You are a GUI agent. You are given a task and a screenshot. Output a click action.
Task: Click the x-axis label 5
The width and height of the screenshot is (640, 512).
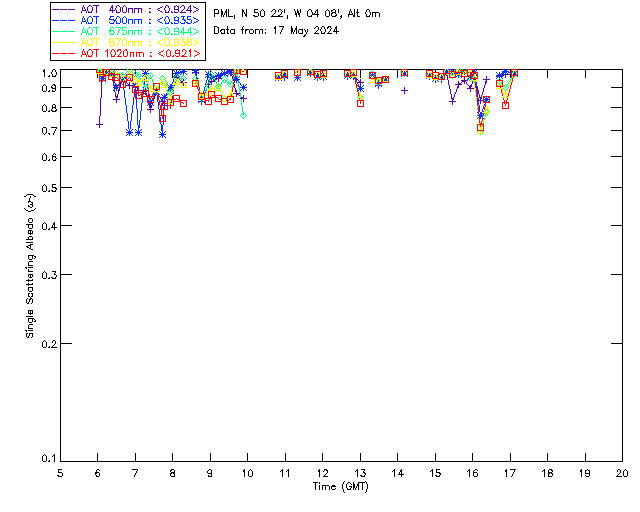(60, 473)
